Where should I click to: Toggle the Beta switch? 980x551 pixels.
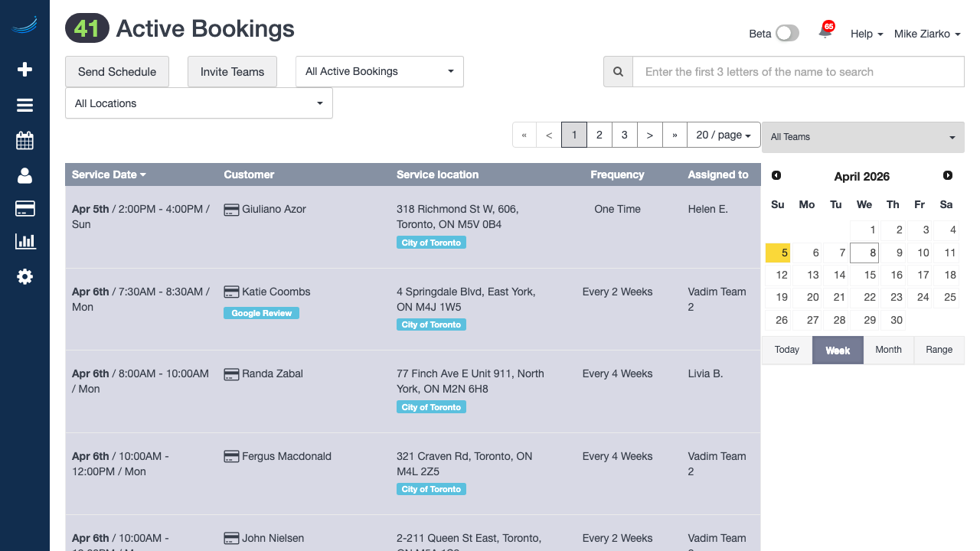(x=786, y=33)
